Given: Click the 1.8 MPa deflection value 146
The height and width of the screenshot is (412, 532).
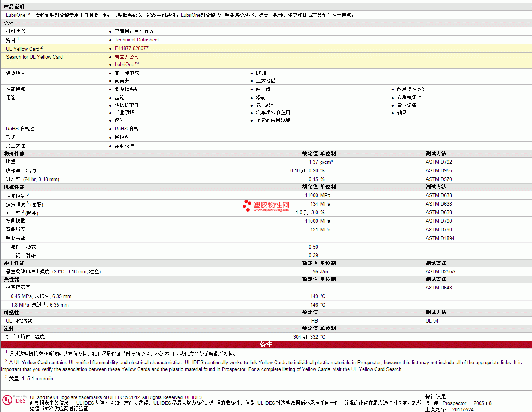Looking at the screenshot, I should click(x=314, y=305).
